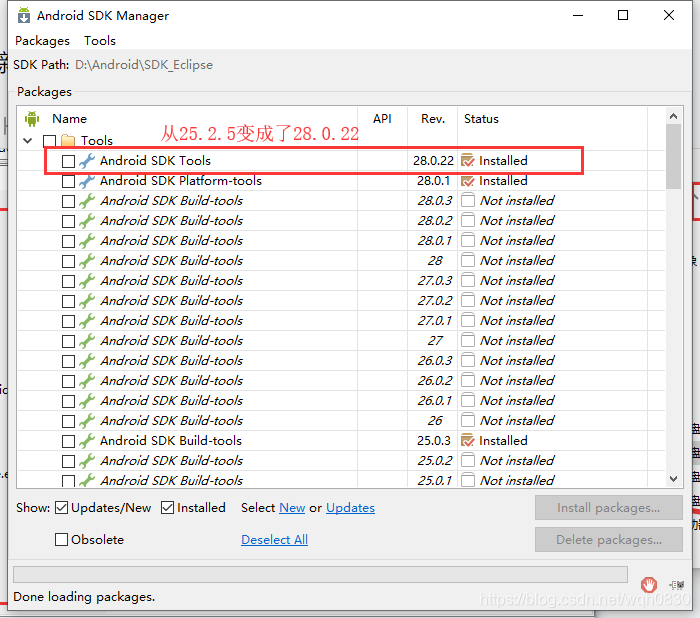Click the loading progress bar
The height and width of the screenshot is (618, 700).
pos(320,575)
